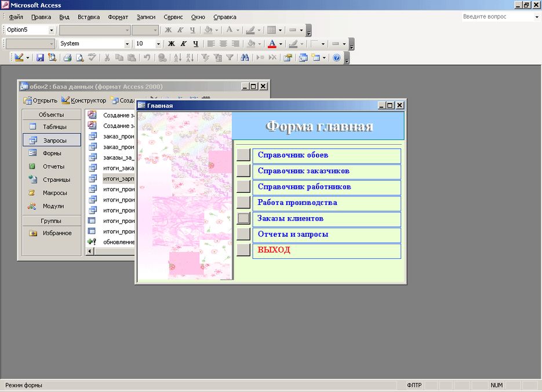Click the red A font color button
Screen dimensions: 542x392
[x=272, y=44]
